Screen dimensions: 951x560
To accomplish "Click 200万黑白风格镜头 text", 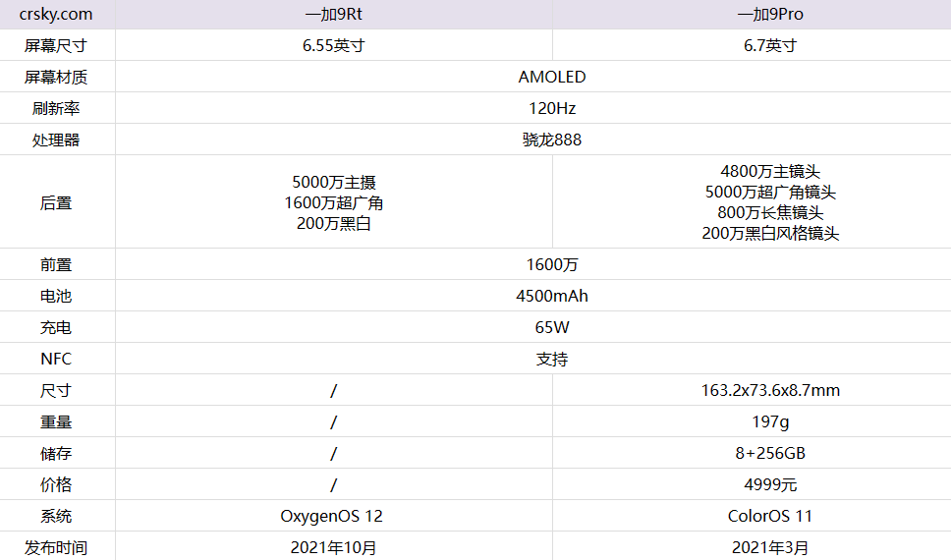I will click(770, 234).
